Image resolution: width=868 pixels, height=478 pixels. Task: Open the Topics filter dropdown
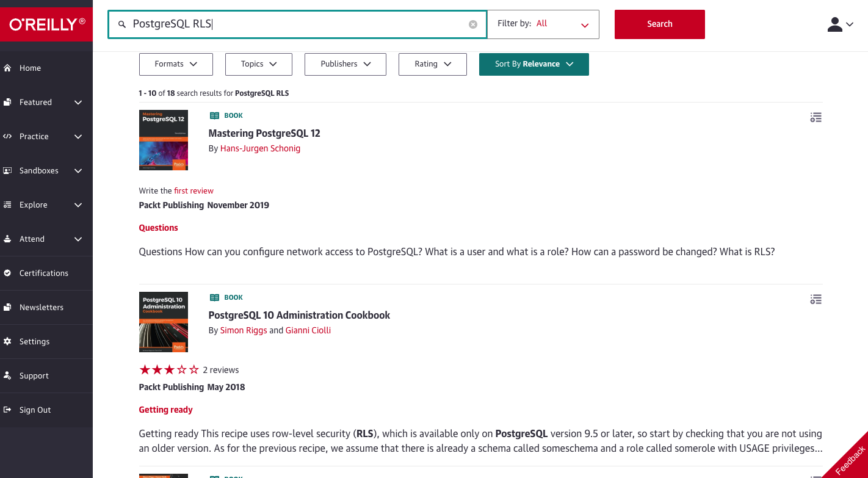(x=259, y=64)
